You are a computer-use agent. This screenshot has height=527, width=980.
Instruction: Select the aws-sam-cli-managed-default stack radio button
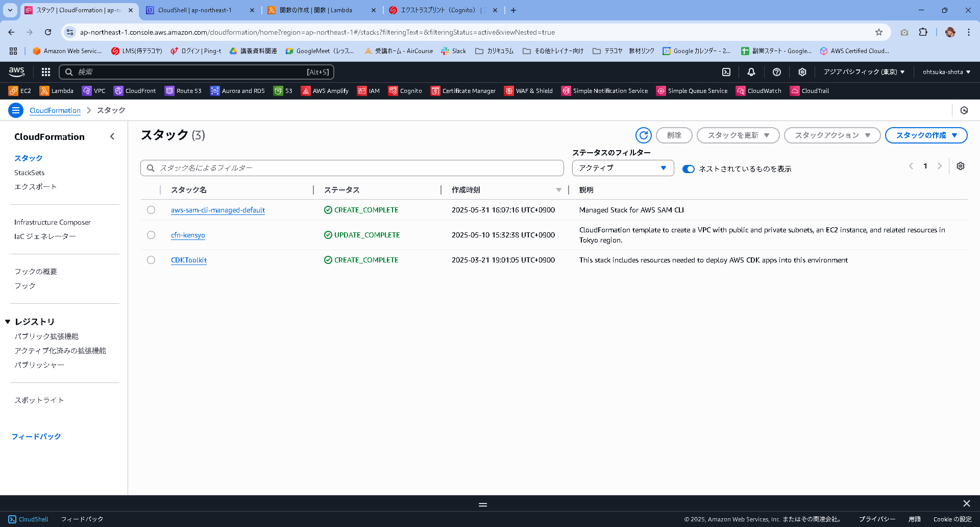(x=151, y=210)
